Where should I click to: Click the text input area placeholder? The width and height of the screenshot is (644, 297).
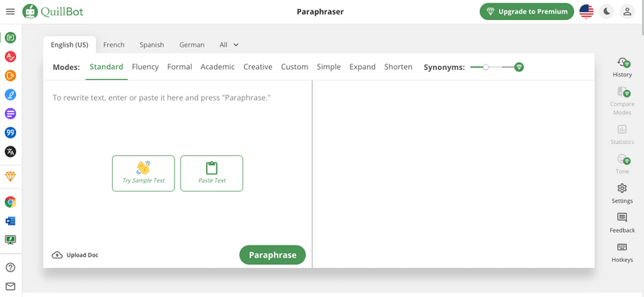pyautogui.click(x=162, y=98)
